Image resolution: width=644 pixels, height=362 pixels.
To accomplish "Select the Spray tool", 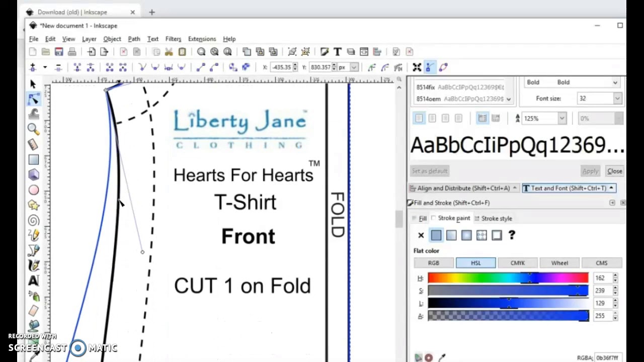I will pyautogui.click(x=33, y=296).
